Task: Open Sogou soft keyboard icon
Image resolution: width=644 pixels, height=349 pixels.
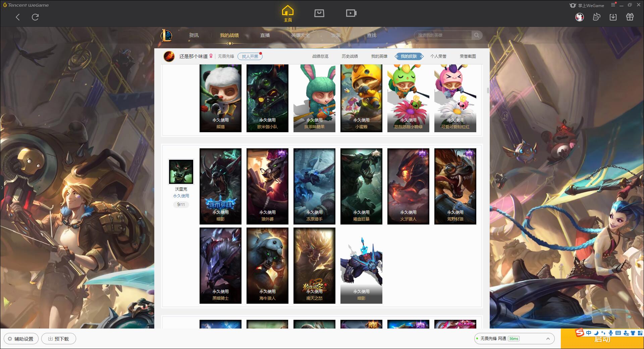Action: [x=618, y=333]
